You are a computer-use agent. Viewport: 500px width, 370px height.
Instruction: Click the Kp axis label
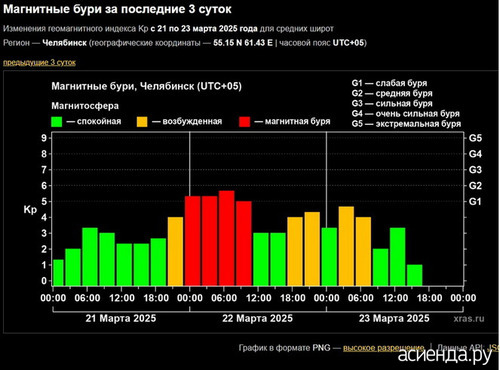click(x=30, y=210)
